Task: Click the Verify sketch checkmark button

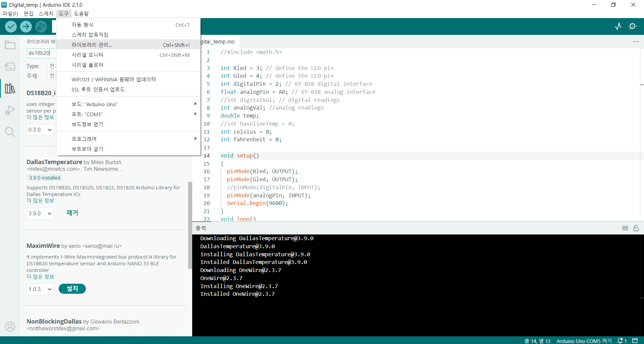Action: (x=11, y=26)
